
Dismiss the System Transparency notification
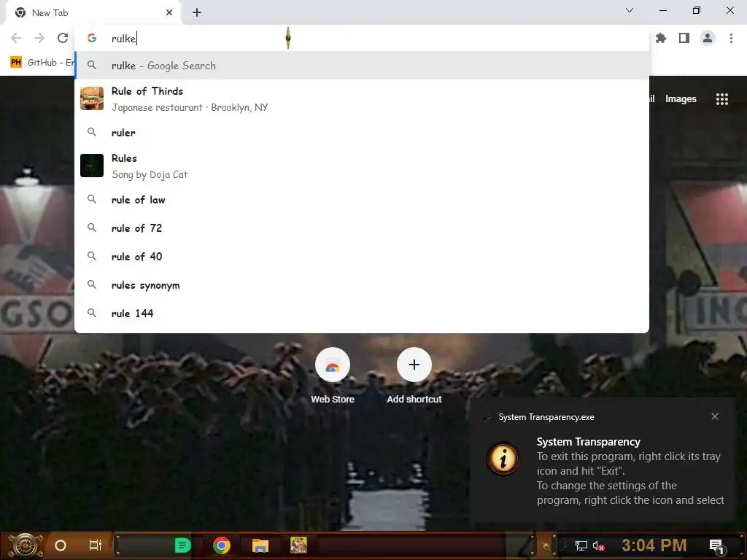coord(715,416)
